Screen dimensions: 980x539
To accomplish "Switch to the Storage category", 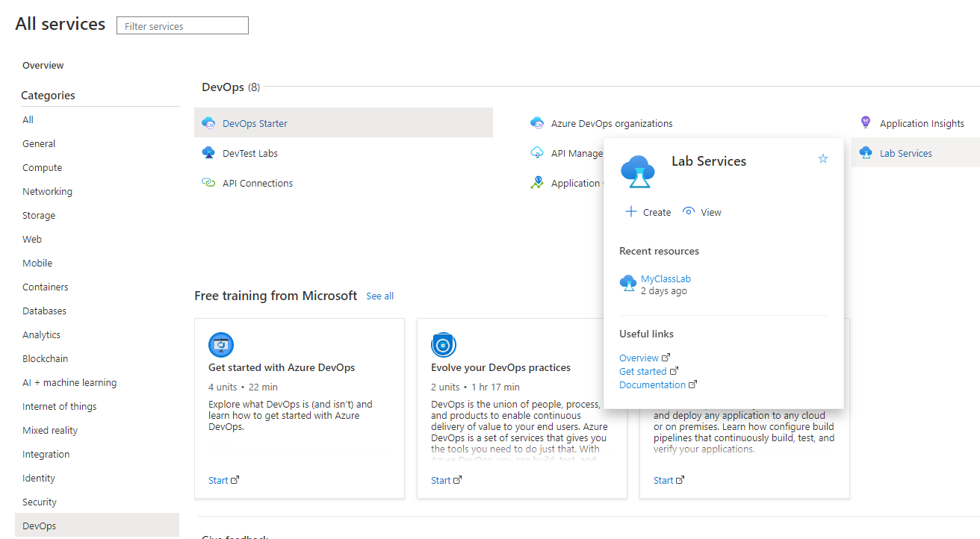I will [x=38, y=215].
